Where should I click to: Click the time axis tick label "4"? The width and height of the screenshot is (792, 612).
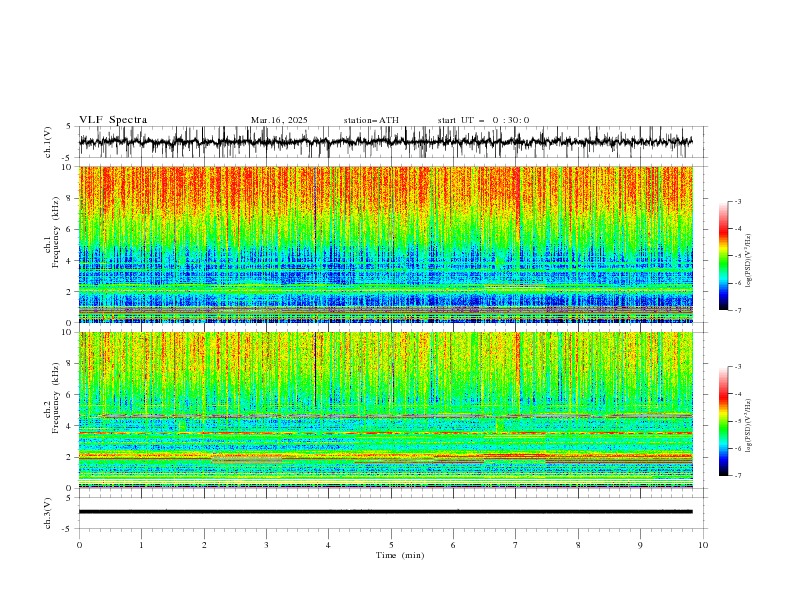[328, 545]
